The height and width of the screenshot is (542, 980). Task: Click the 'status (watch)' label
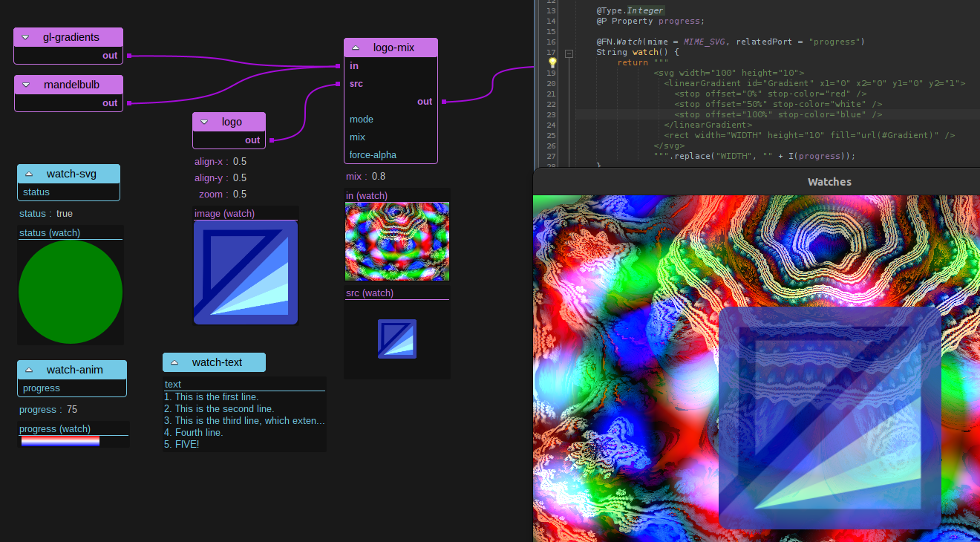click(50, 233)
